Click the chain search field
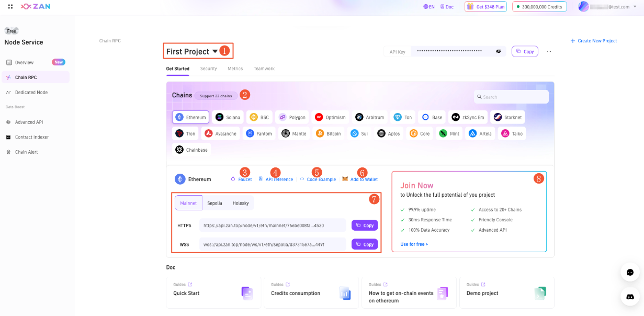This screenshot has width=644, height=316. point(512,97)
